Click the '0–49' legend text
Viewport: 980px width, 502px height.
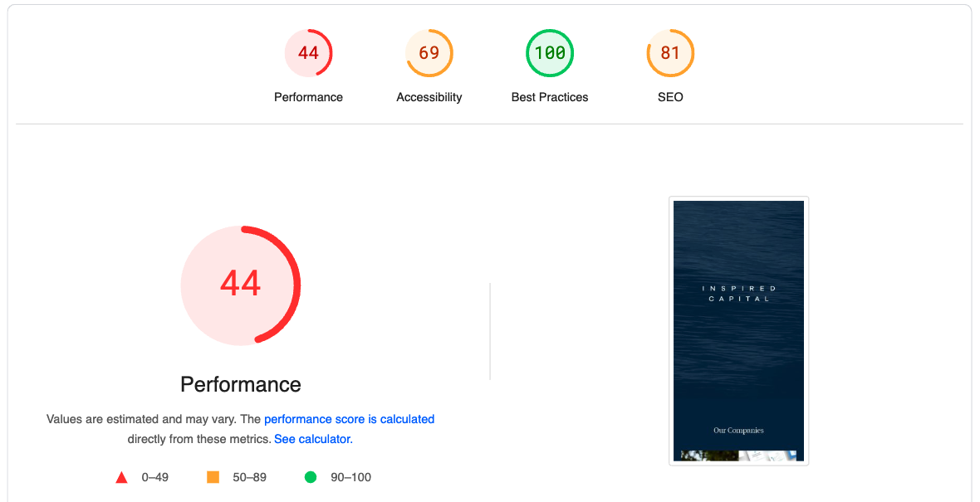[x=155, y=478]
